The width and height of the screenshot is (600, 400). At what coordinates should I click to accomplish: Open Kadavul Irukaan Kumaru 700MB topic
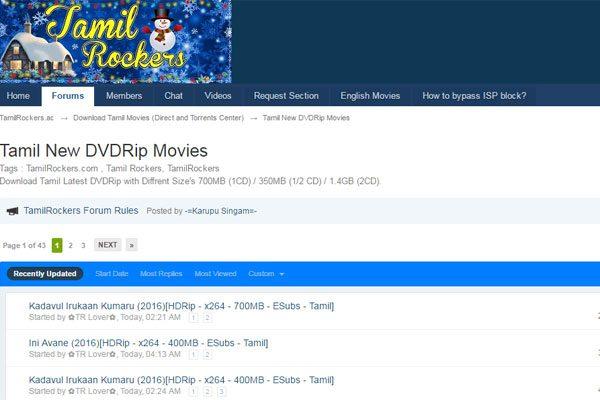[x=181, y=306]
